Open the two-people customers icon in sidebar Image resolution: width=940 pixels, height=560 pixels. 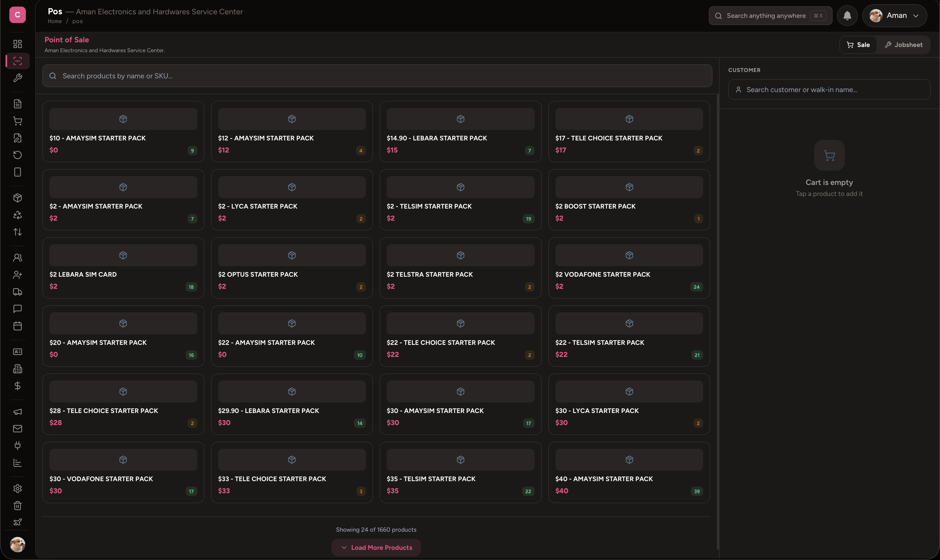click(x=17, y=258)
